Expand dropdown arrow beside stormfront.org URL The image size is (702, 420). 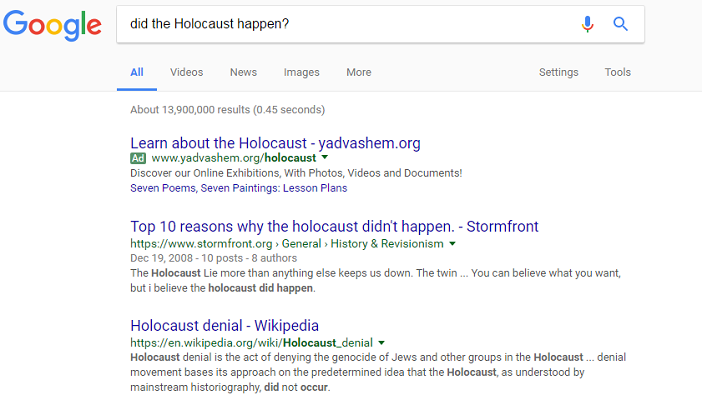(x=452, y=244)
